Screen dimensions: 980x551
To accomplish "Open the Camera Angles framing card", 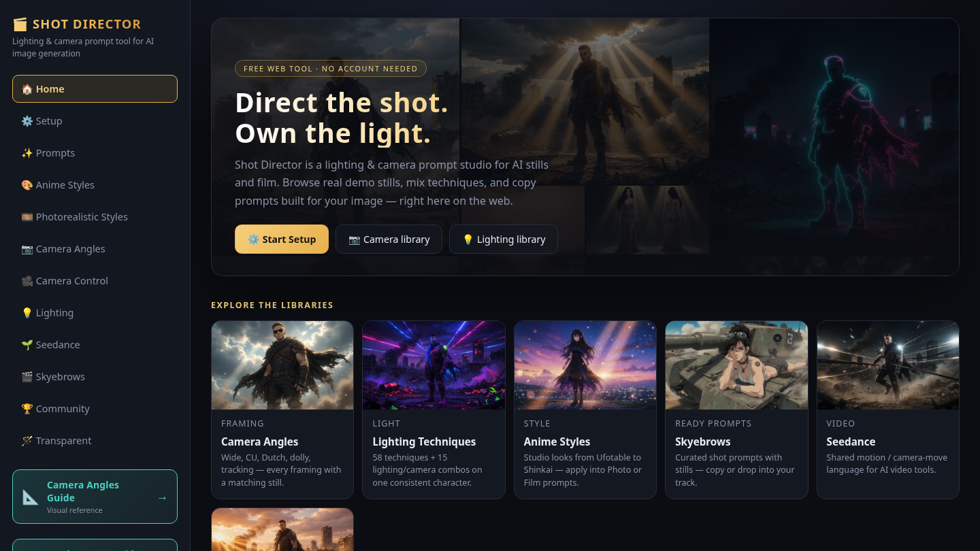I will [282, 410].
